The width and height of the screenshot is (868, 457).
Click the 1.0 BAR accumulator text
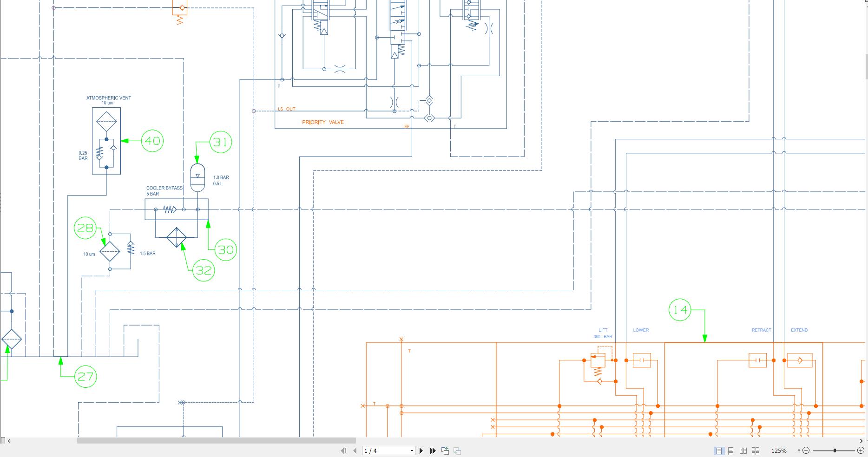click(221, 177)
